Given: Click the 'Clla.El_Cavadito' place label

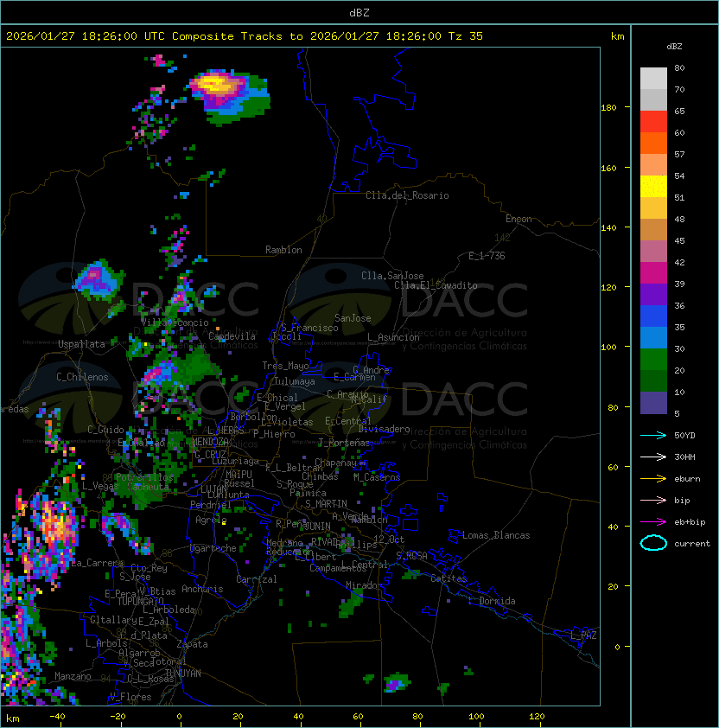Looking at the screenshot, I should [x=436, y=285].
